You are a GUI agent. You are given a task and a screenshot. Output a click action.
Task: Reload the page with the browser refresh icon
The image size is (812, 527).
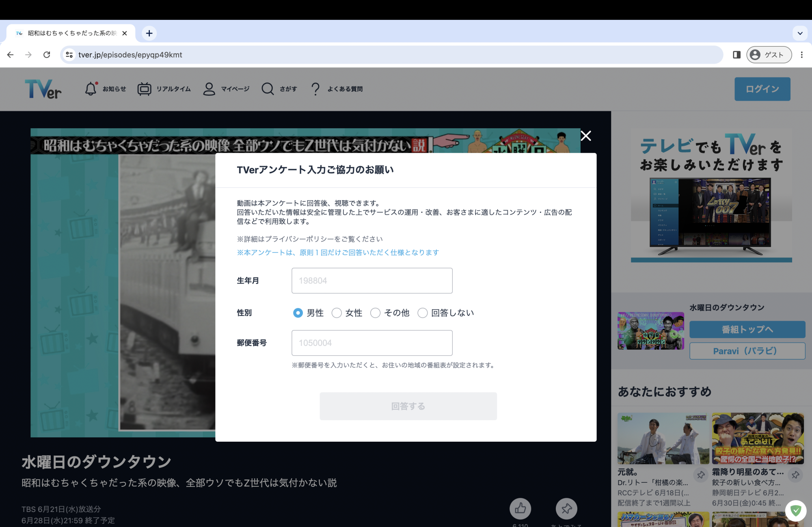pos(47,54)
